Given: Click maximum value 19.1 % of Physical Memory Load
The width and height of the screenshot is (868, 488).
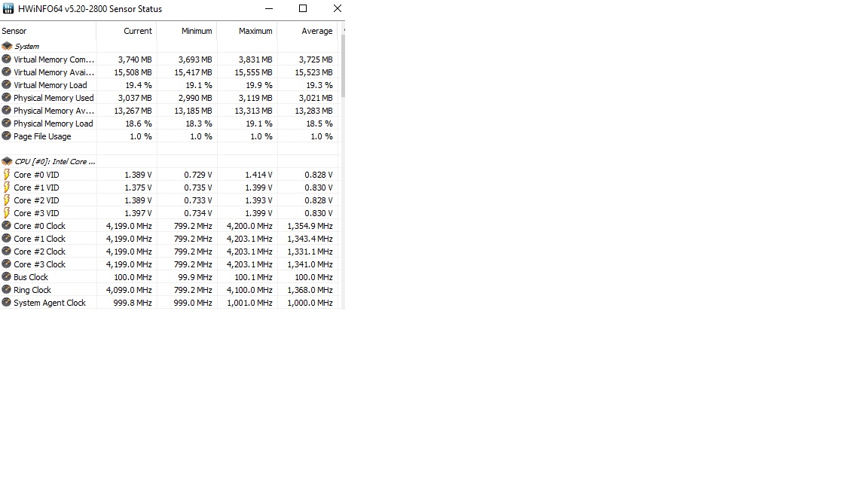Looking at the screenshot, I should click(259, 124).
